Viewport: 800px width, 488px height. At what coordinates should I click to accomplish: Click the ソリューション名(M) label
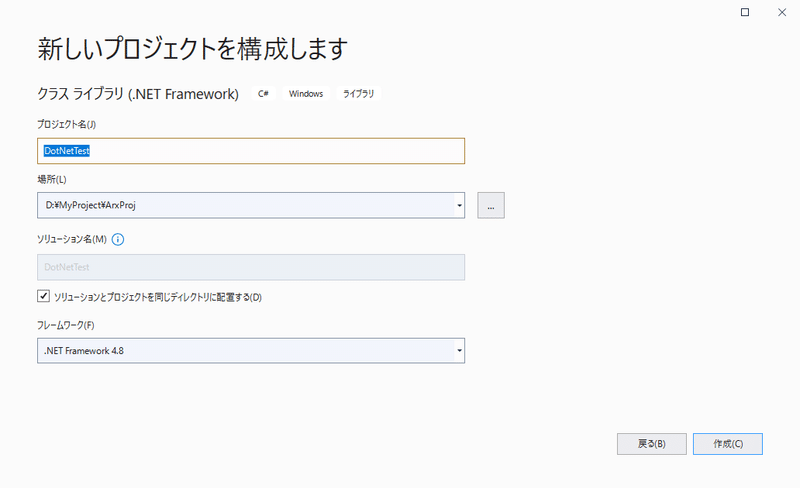pos(72,239)
